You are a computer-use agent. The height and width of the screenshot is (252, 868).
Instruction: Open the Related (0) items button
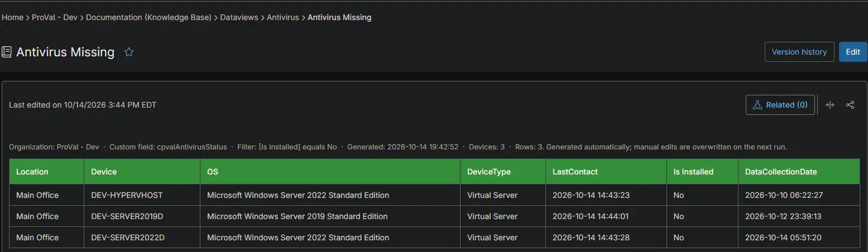[780, 105]
